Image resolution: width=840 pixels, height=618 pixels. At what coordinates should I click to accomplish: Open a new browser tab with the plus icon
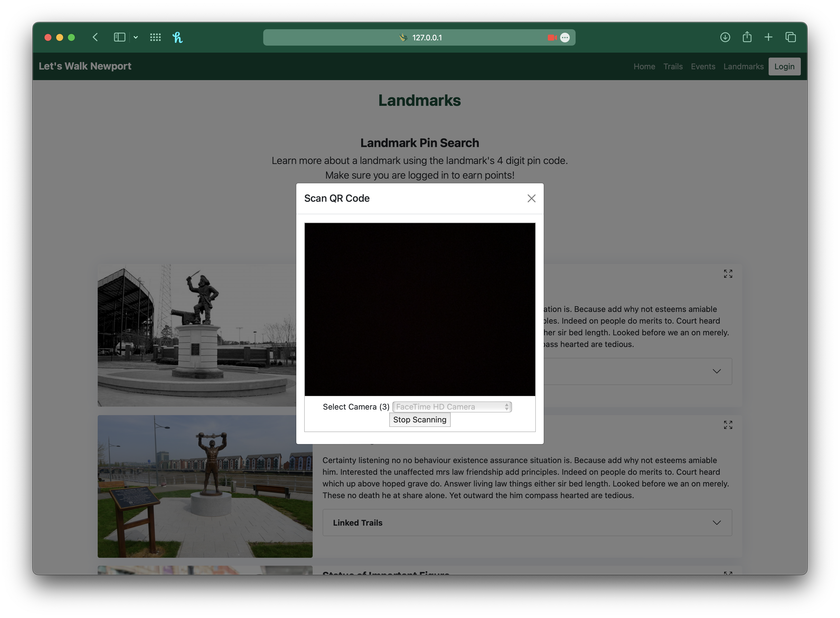point(768,37)
